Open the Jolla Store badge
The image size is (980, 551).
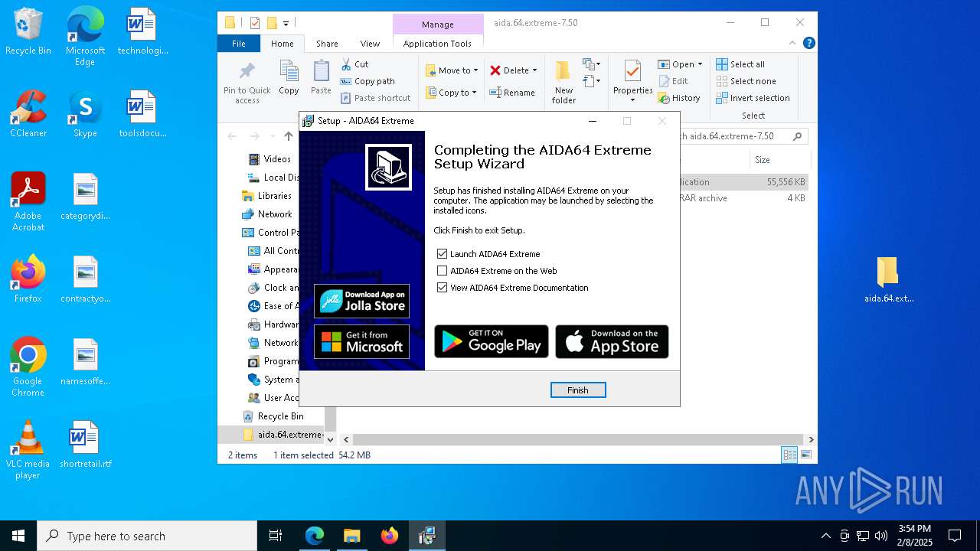[361, 301]
